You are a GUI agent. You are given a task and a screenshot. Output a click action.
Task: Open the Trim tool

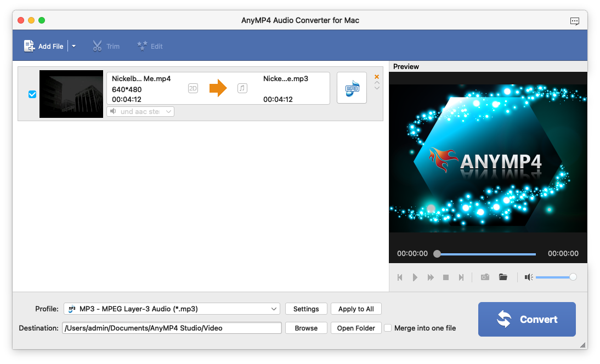point(106,46)
